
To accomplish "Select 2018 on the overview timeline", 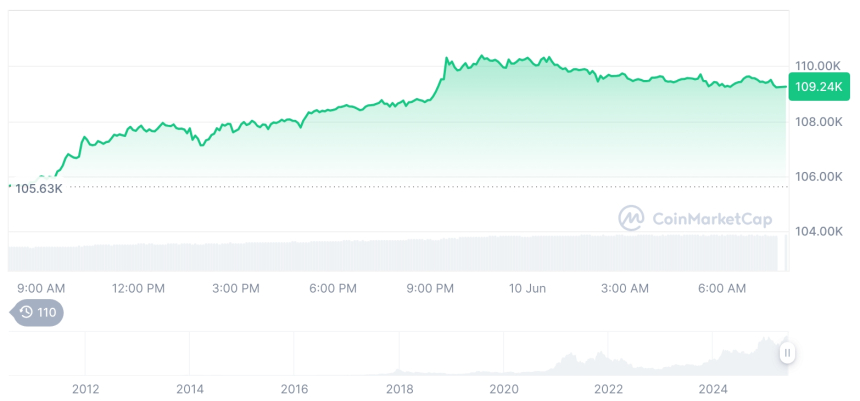I will click(x=400, y=389).
